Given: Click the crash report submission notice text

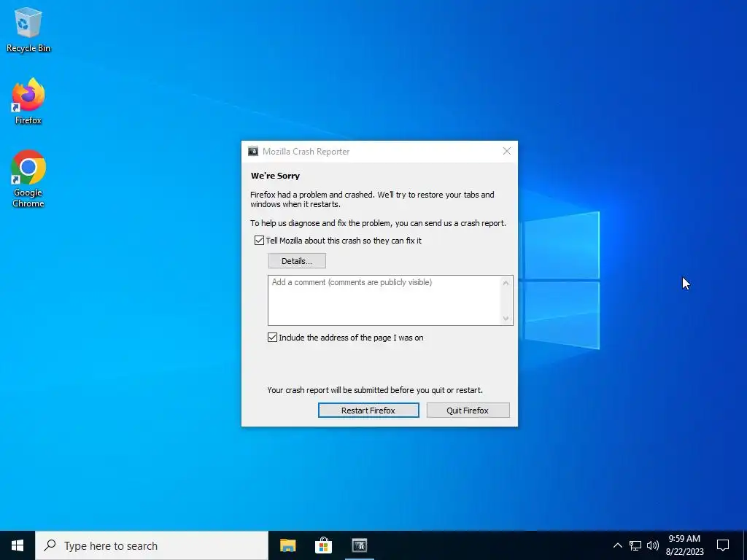Looking at the screenshot, I should [375, 390].
